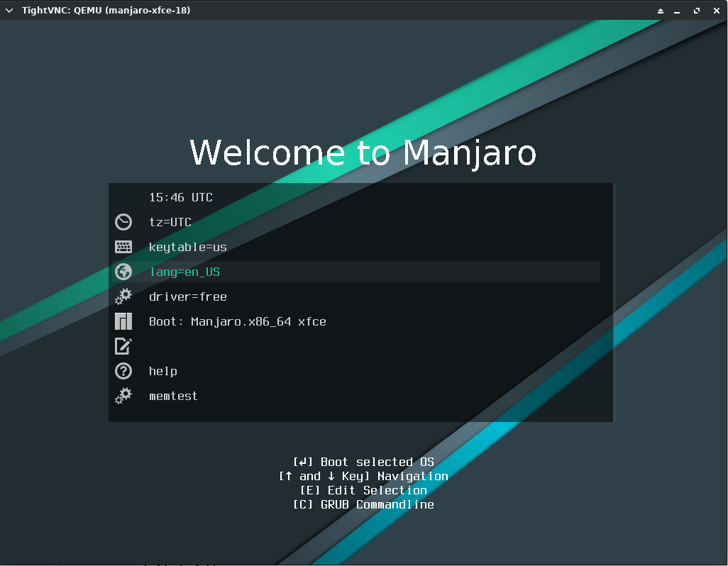Toggle driver=free to nonfree
Screen dimensions: 728x566
(186, 296)
